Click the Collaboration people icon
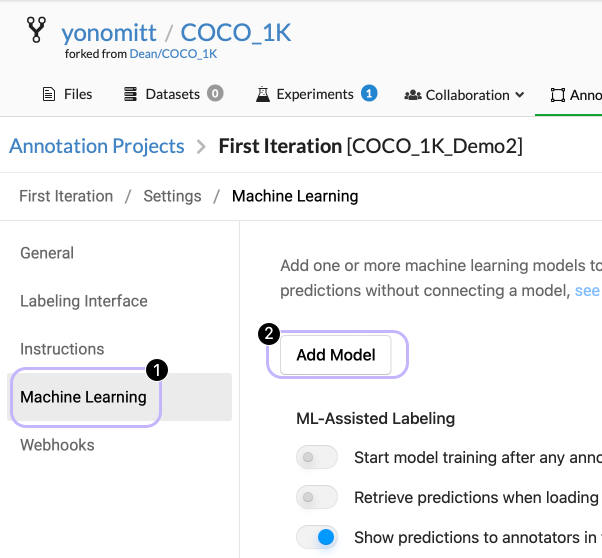 412,95
